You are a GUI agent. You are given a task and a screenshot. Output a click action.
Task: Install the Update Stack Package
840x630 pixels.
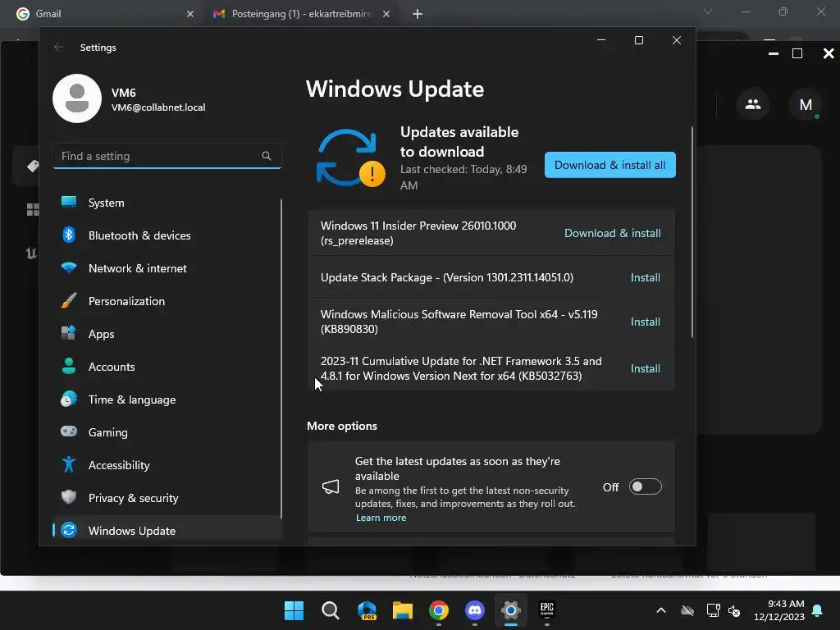[645, 277]
